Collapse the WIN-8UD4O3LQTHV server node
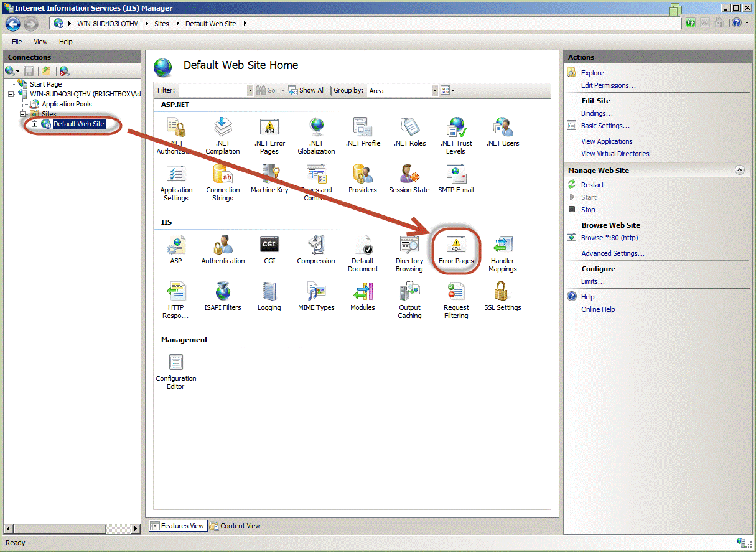Image resolution: width=756 pixels, height=552 pixels. 12,94
